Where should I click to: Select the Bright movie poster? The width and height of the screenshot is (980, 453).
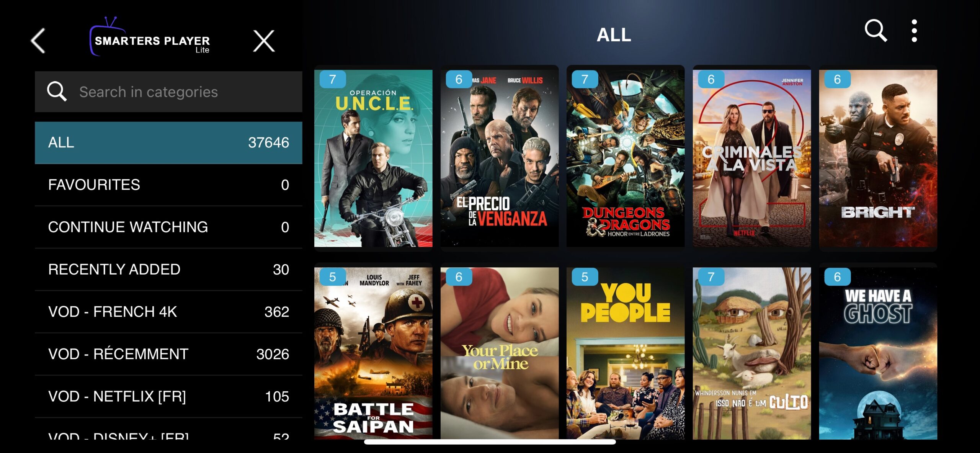tap(878, 158)
